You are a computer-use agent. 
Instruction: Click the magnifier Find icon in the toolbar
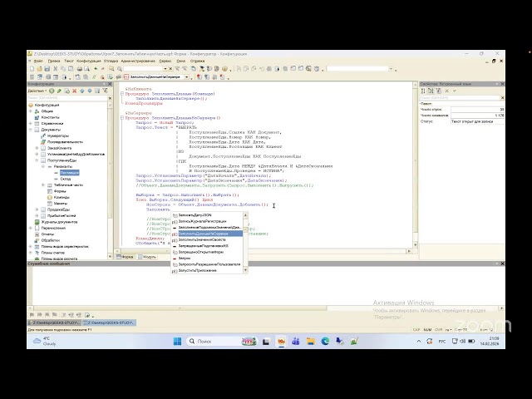tap(120, 69)
